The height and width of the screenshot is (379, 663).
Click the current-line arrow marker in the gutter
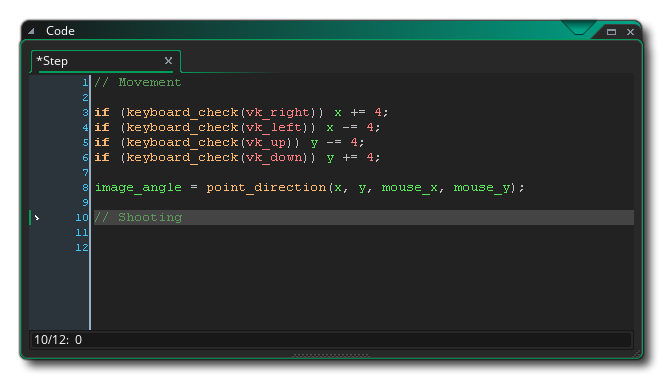pyautogui.click(x=37, y=218)
